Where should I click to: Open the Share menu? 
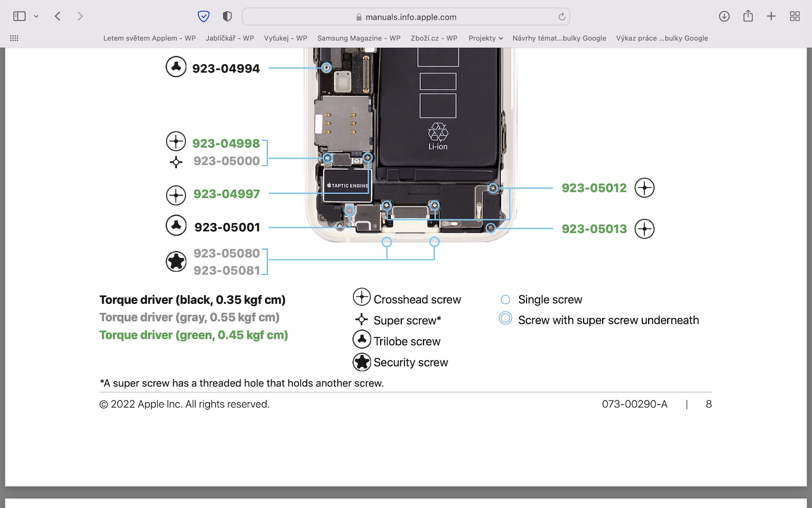(748, 16)
